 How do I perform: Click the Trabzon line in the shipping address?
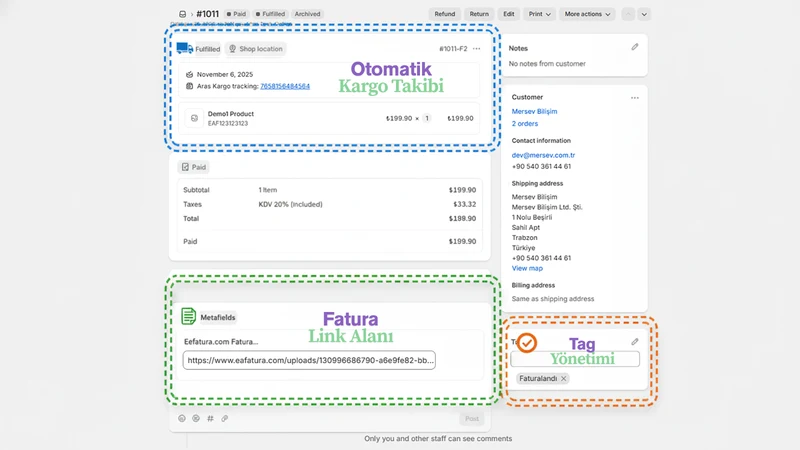pyautogui.click(x=524, y=238)
